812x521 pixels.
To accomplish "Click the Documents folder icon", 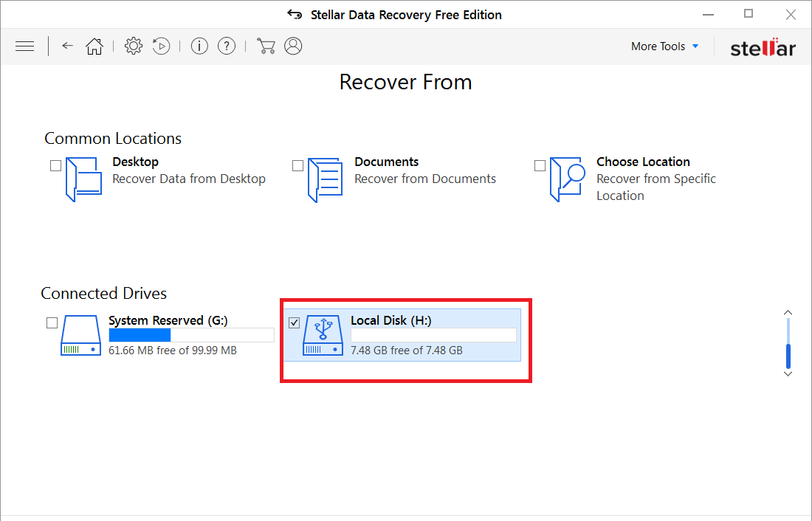I will click(326, 180).
